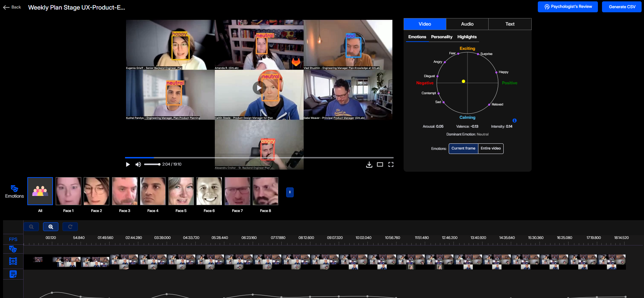Select the Face 6 thumbnail
The image size is (644, 298).
209,191
